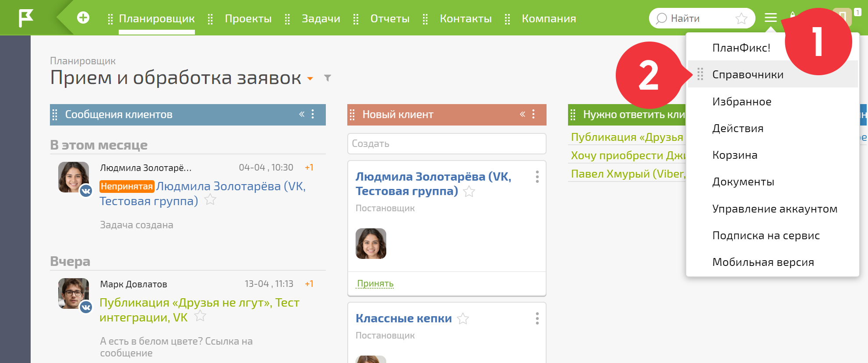
Task: Star the Классные кепки card
Action: coord(463,319)
